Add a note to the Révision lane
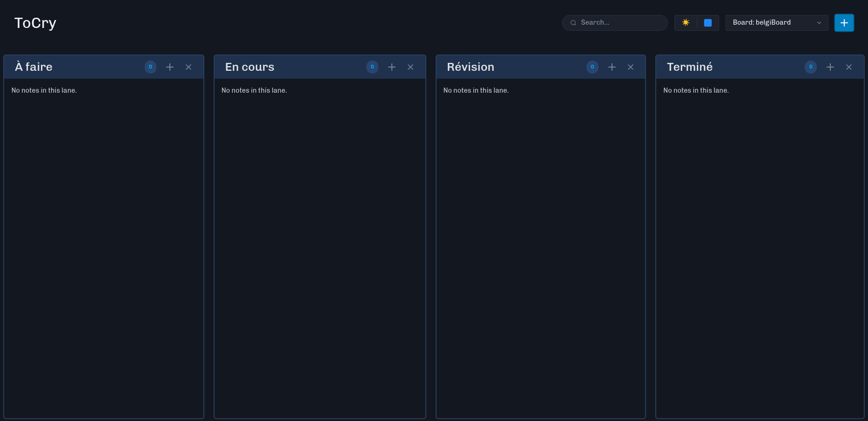 (x=612, y=67)
